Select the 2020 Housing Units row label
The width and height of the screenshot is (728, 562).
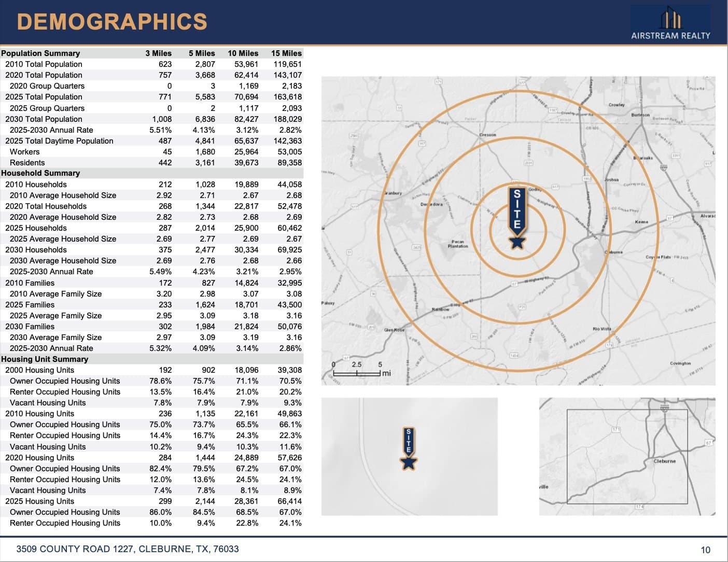click(39, 457)
